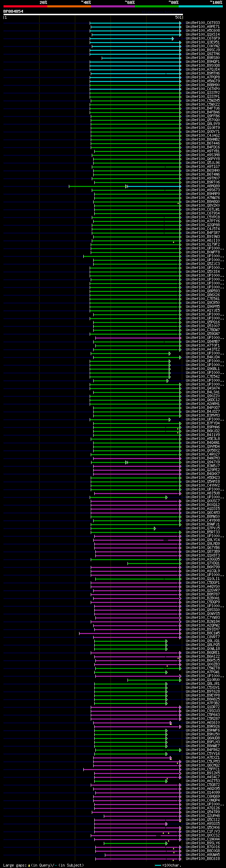Open hit UniRef100_B4FDC6
Image resolution: width=226 pixels, height=868 pixels.
tap(203, 147)
